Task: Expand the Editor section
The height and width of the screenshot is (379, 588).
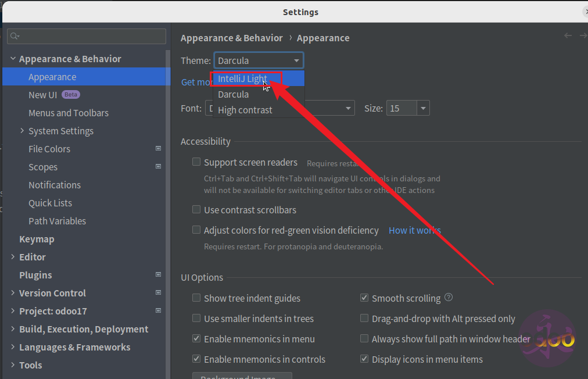Action: pyautogui.click(x=13, y=257)
